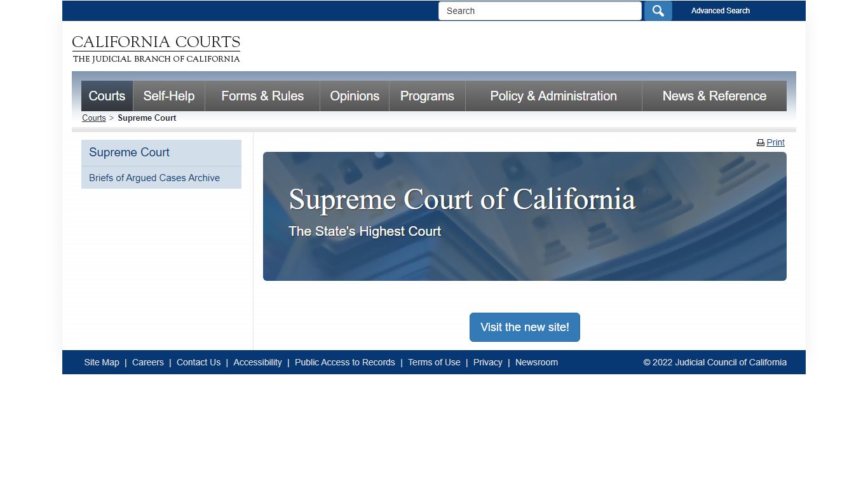The height and width of the screenshot is (488, 868).
Task: Open the Terms of Use footer link
Action: [434, 362]
